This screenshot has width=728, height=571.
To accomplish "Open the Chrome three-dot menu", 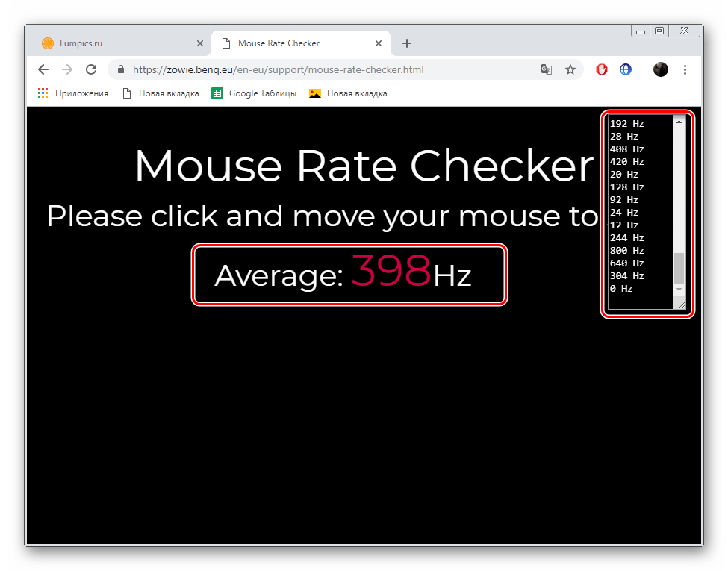I will click(685, 69).
